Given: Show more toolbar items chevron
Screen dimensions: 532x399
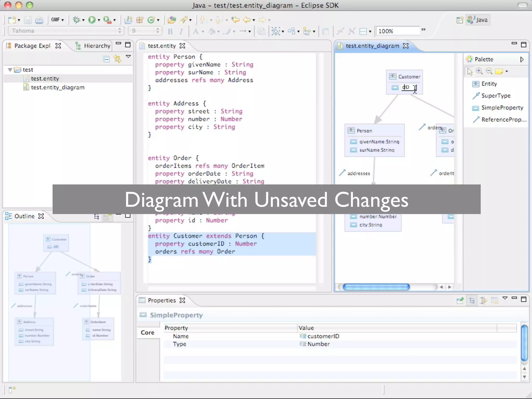Looking at the screenshot, I should point(423,29).
